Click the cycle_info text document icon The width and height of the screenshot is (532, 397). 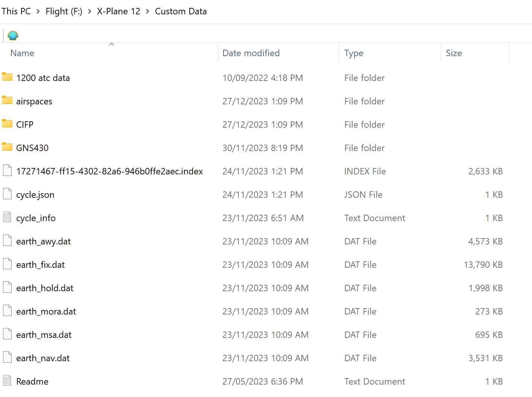click(x=7, y=217)
